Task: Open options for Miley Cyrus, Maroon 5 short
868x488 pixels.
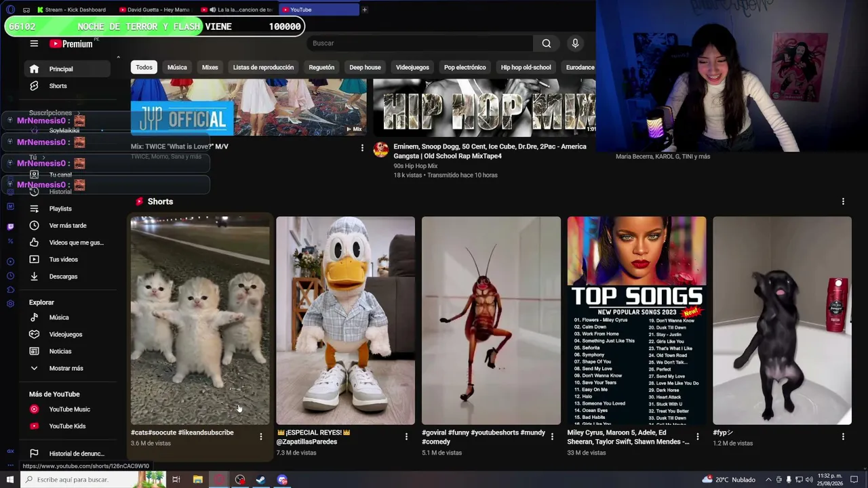Action: tap(697, 436)
